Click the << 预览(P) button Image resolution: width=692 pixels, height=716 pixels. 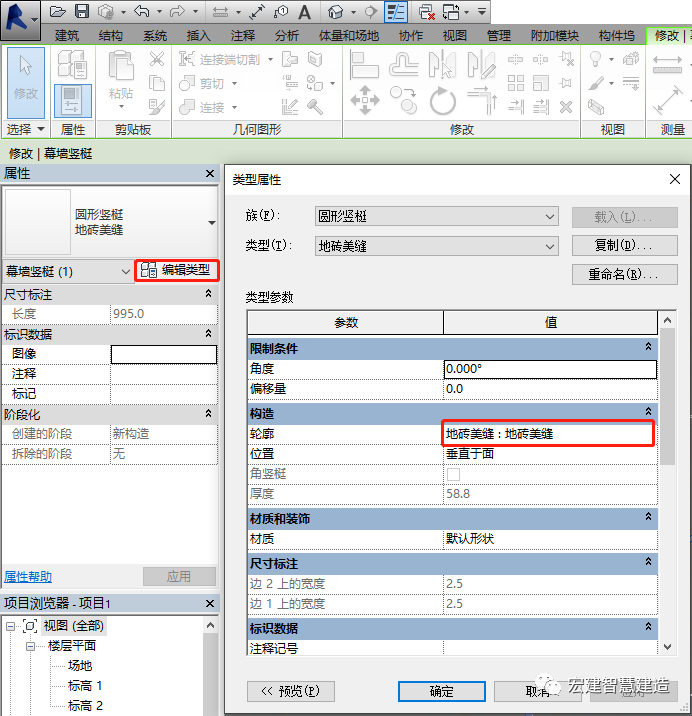click(x=291, y=691)
